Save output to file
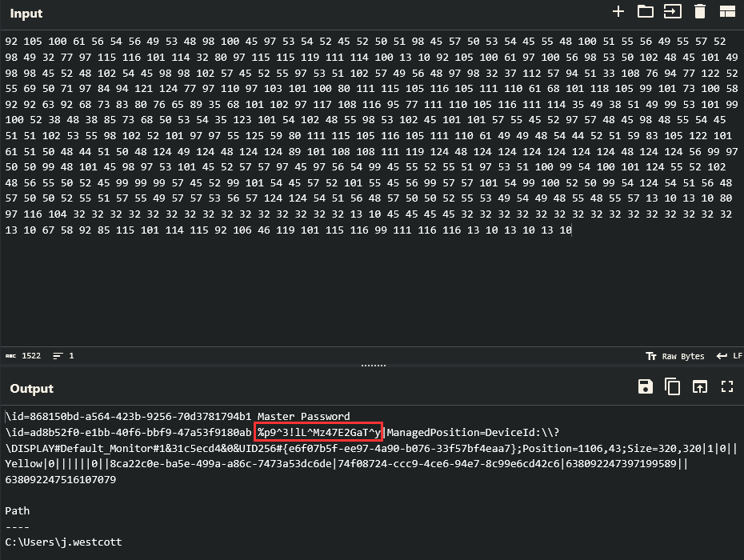Image resolution: width=744 pixels, height=560 pixels. (645, 387)
